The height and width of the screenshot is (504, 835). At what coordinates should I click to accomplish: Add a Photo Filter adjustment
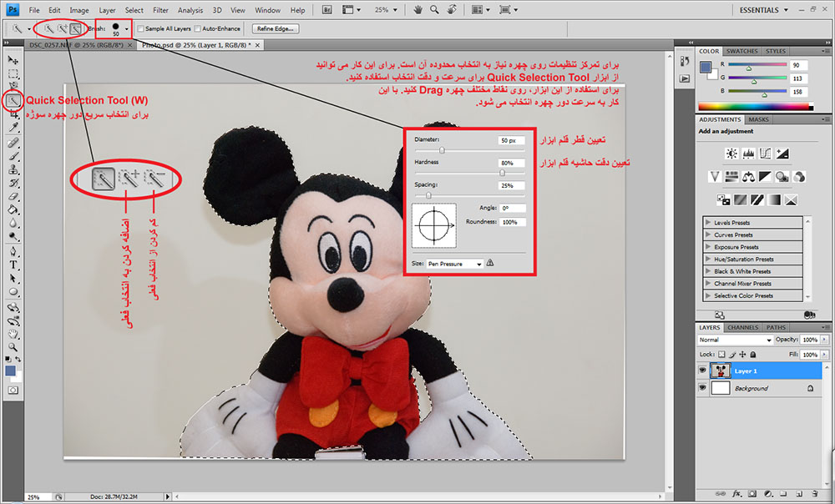[782, 177]
